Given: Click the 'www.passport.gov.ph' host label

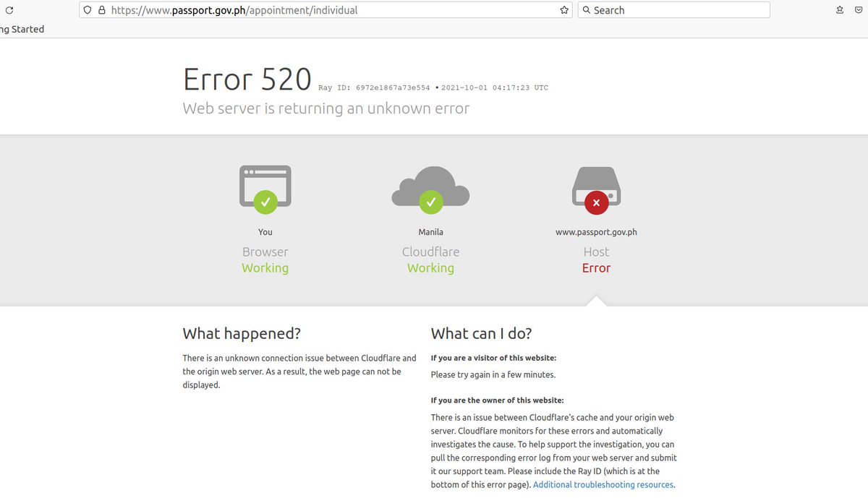Looking at the screenshot, I should [x=596, y=232].
